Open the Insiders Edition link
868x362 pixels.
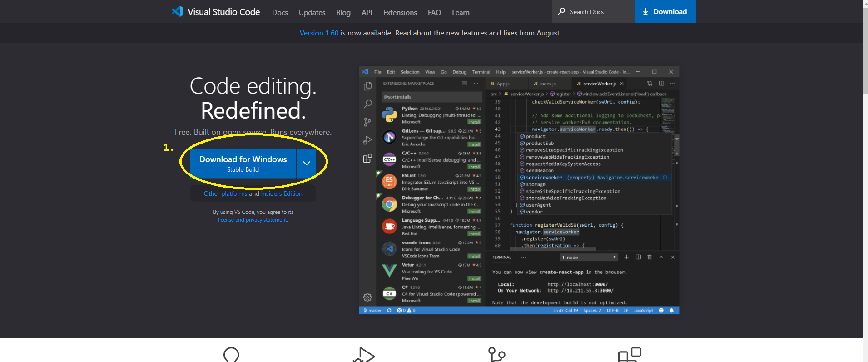282,193
